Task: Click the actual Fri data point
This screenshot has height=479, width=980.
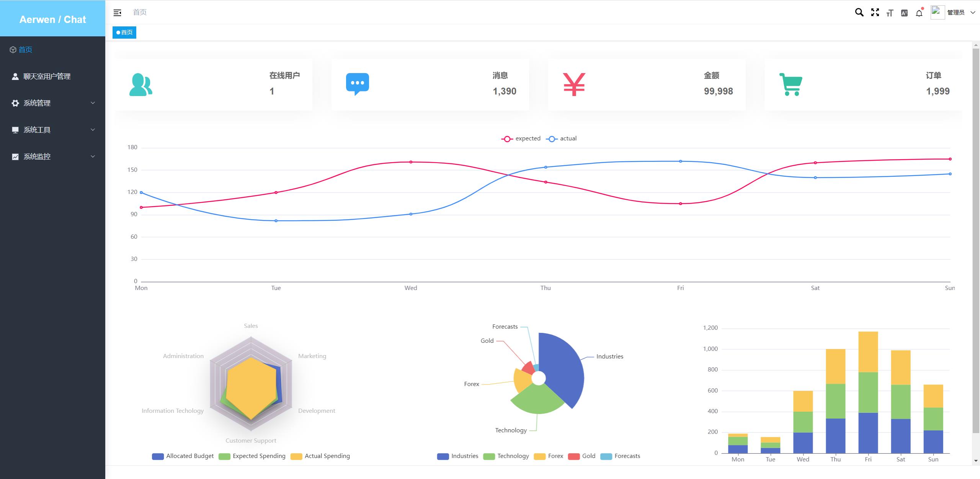Action: [x=680, y=161]
